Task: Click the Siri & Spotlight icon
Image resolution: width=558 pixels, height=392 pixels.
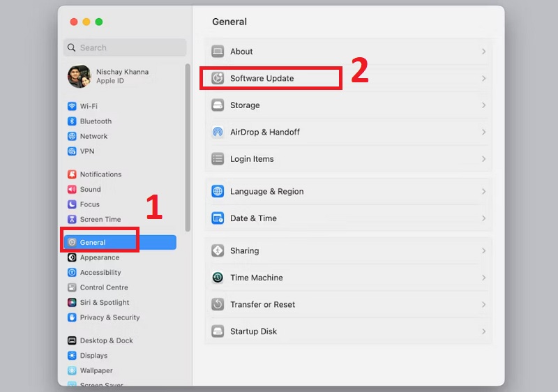Action: point(72,302)
